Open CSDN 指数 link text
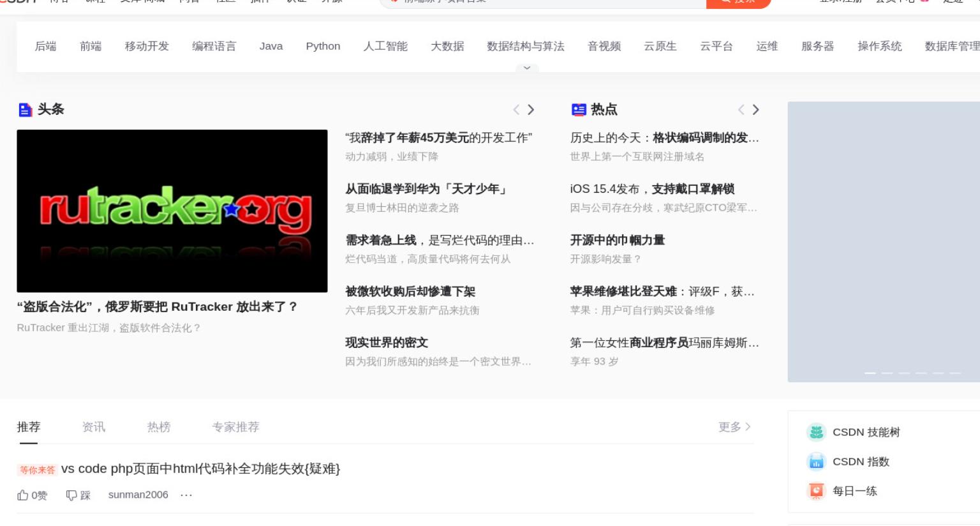This screenshot has width=980, height=526. click(x=861, y=462)
